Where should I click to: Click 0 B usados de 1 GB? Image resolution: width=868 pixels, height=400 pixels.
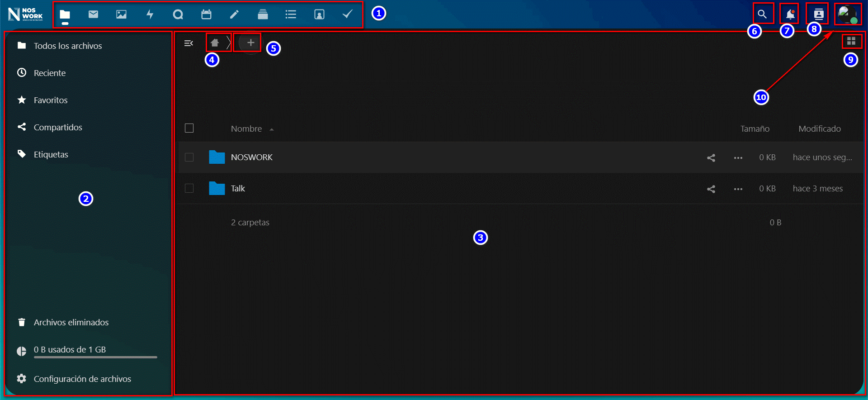[70, 349]
